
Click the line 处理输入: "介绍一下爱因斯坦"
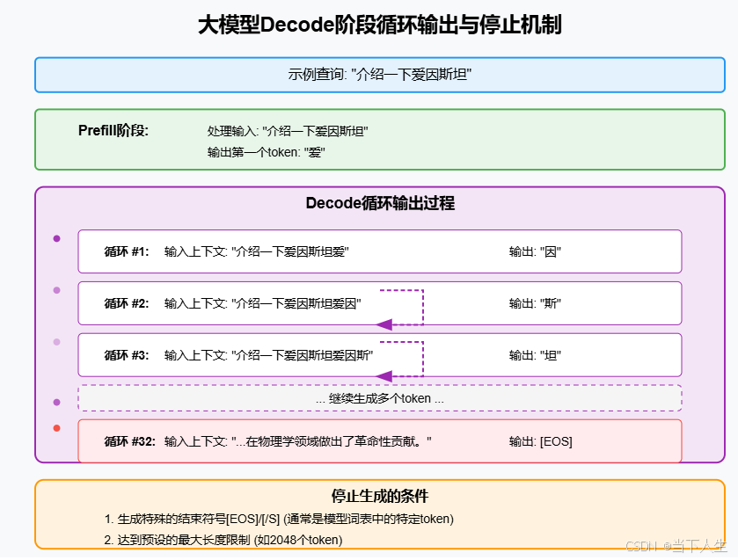pos(288,131)
